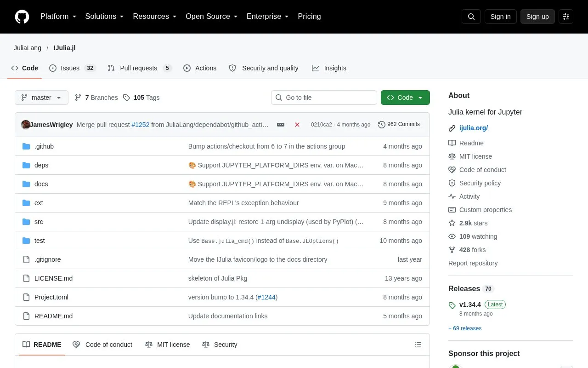Click the Report repository link

(473, 263)
